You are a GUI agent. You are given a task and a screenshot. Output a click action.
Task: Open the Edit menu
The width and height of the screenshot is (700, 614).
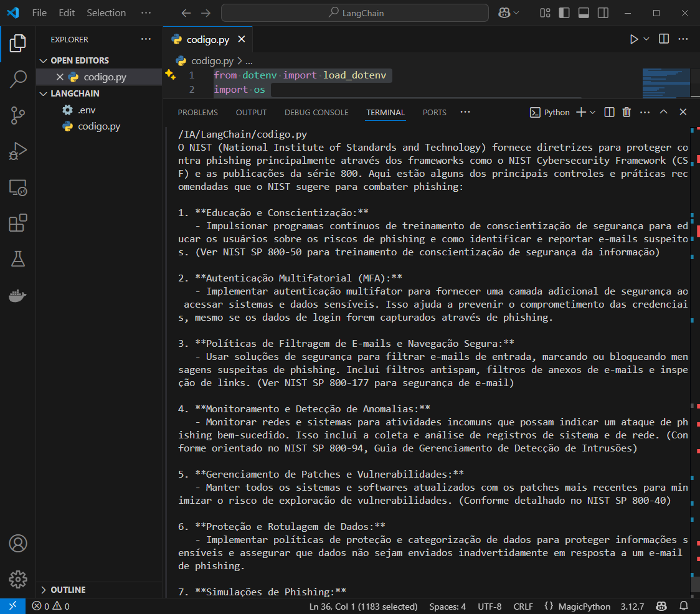[67, 13]
